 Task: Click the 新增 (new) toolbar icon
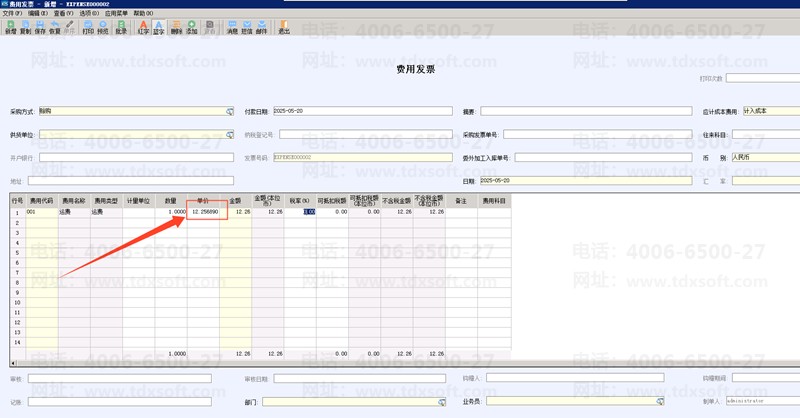point(10,28)
